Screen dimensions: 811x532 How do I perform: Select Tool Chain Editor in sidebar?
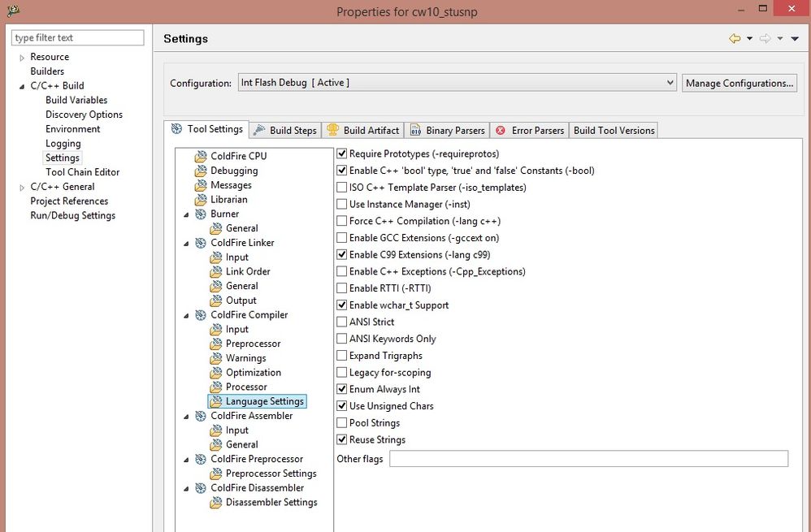[82, 172]
